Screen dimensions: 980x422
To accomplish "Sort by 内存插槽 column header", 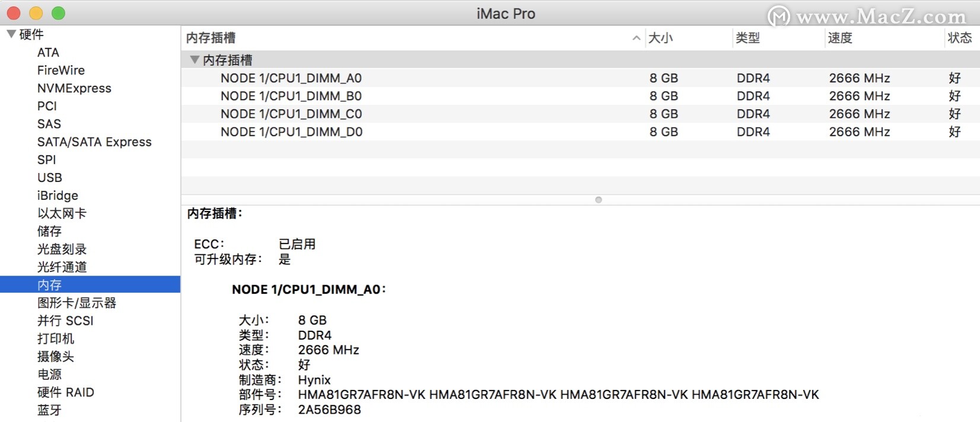I will (x=211, y=38).
